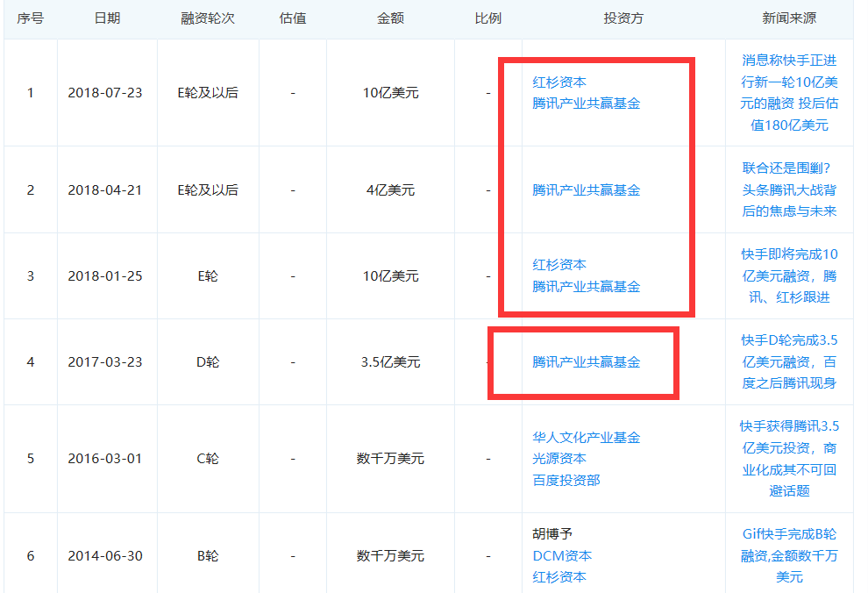868x593 pixels.
Task: Select serial number 5 cell
Action: 31,459
